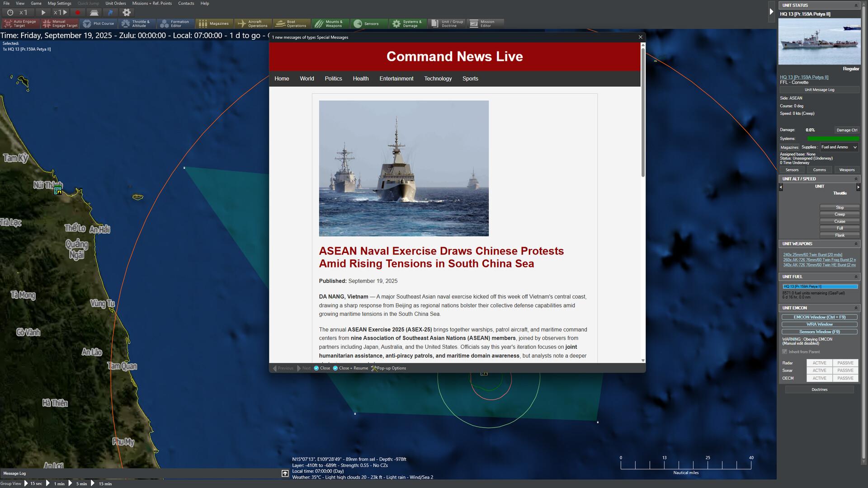Set throttle to Flank speed
This screenshot has width=868, height=488.
click(x=840, y=235)
